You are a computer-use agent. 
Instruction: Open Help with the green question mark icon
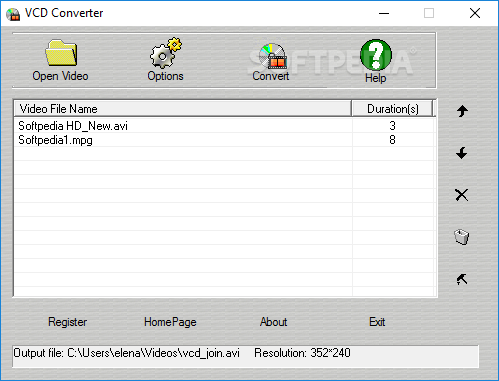(376, 54)
